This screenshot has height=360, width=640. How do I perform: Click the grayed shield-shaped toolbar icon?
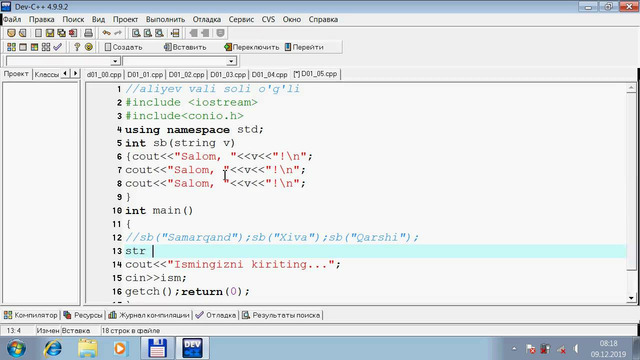(x=220, y=33)
